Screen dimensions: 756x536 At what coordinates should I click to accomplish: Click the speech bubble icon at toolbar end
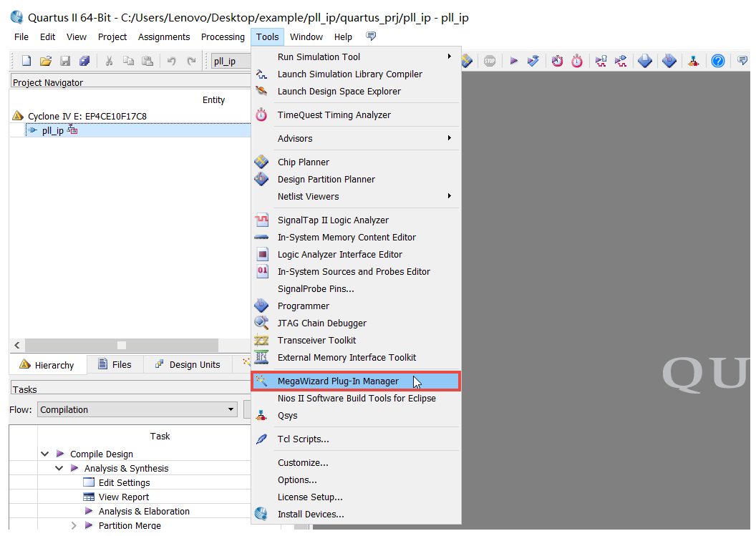click(742, 60)
